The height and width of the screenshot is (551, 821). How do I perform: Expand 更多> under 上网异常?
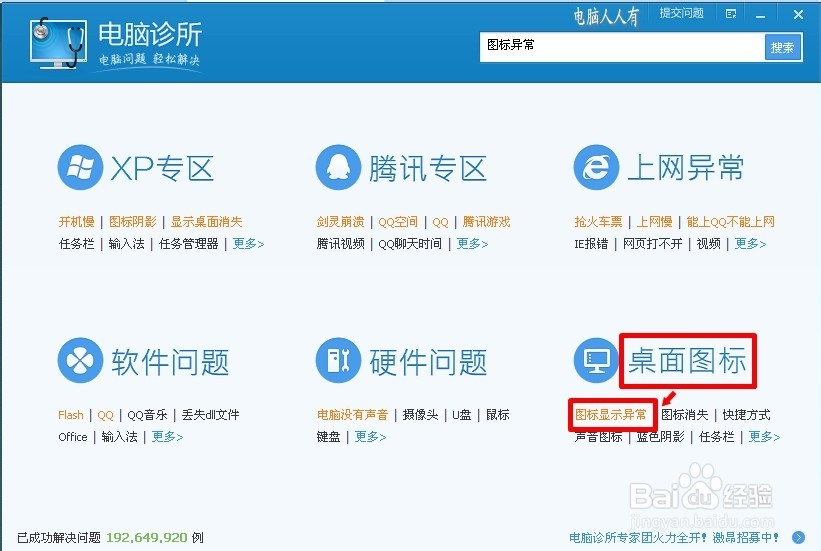[x=750, y=244]
